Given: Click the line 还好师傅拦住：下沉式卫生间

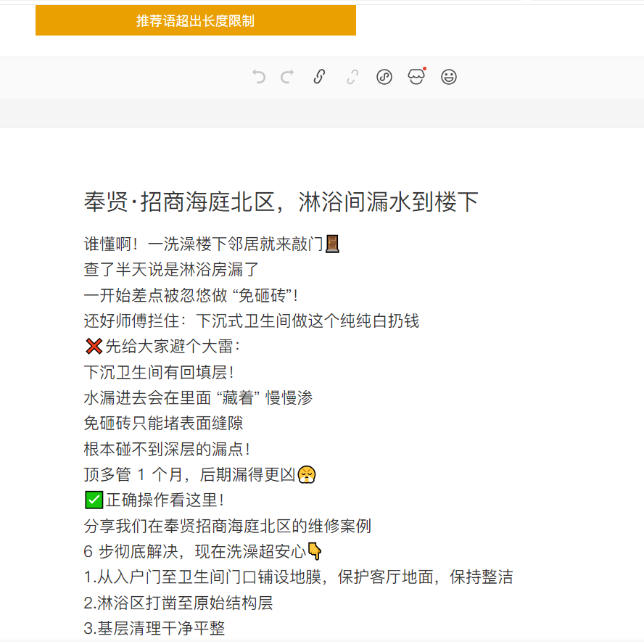Looking at the screenshot, I should point(252,321).
